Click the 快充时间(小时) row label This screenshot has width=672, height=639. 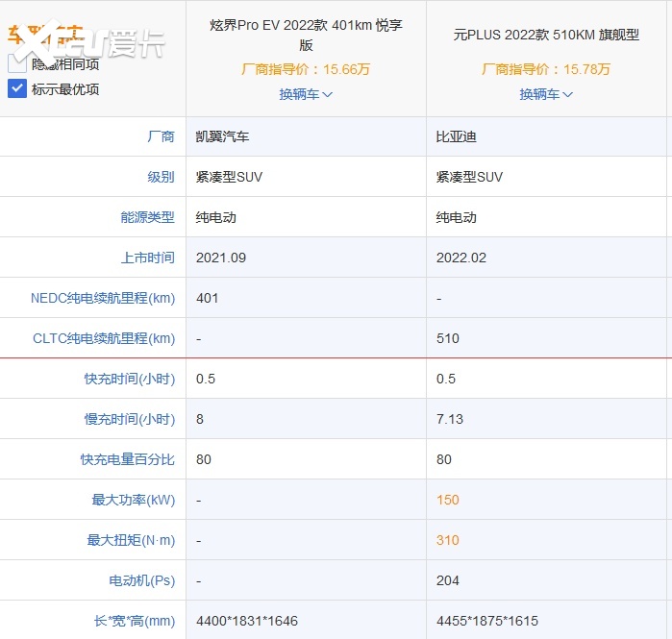click(129, 379)
